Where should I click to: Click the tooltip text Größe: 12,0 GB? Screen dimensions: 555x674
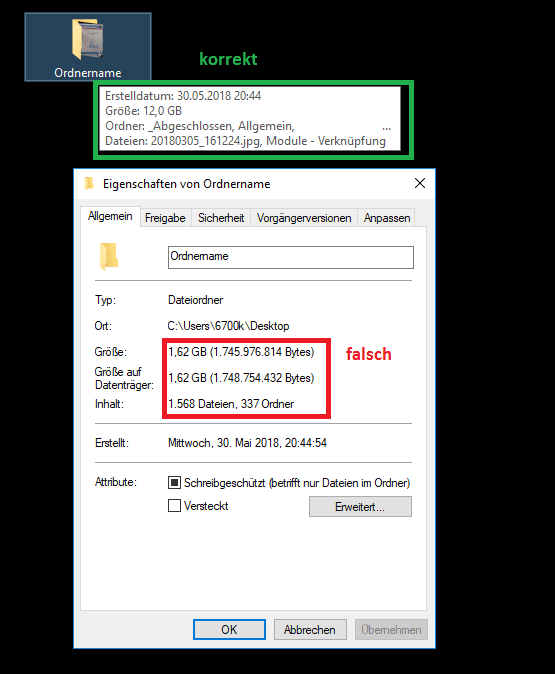tap(144, 111)
